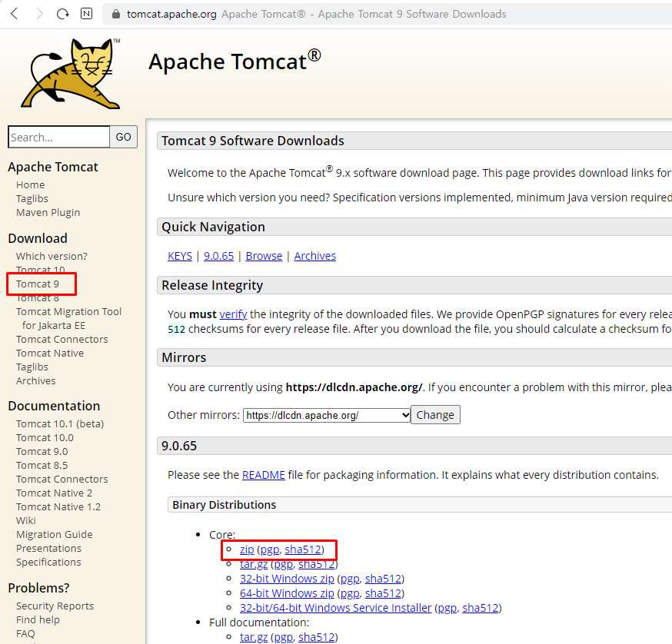Focus the Search... input field
Screen dimensions: 672x644
[x=58, y=137]
